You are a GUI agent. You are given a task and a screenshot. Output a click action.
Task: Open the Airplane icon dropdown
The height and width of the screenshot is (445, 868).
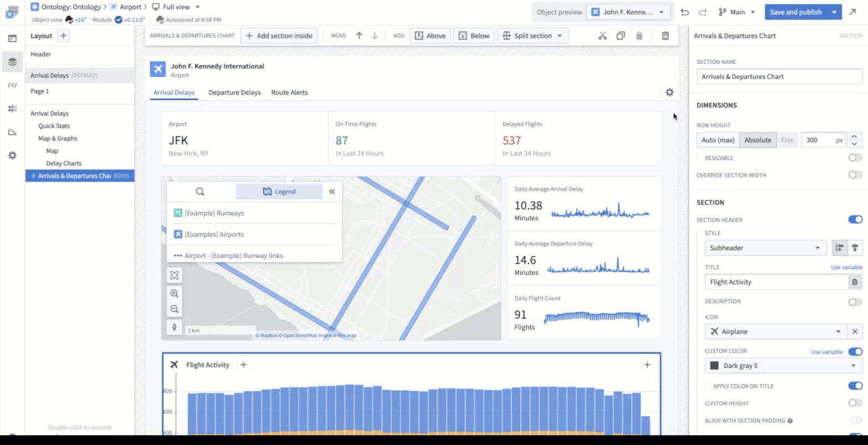point(776,331)
